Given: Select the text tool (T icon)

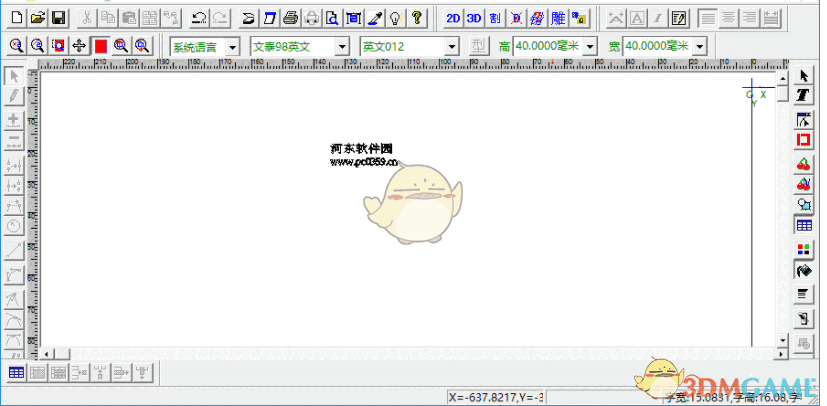Looking at the screenshot, I should [803, 95].
